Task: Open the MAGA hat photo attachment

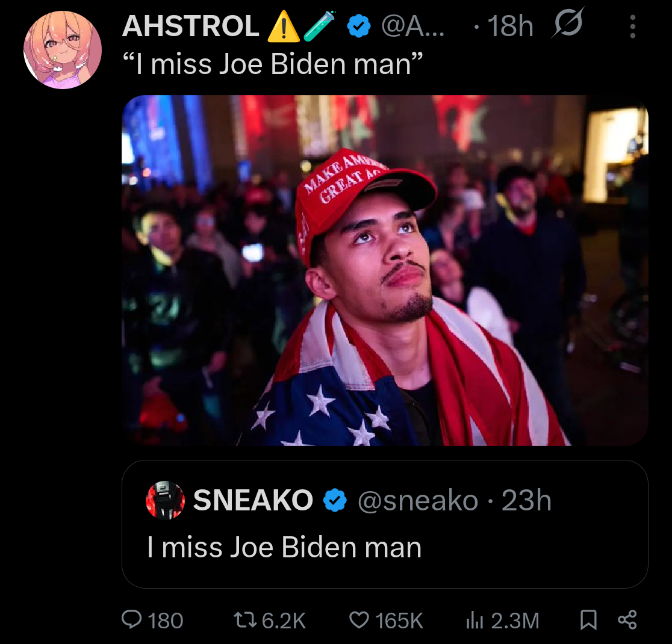Action: click(x=385, y=270)
